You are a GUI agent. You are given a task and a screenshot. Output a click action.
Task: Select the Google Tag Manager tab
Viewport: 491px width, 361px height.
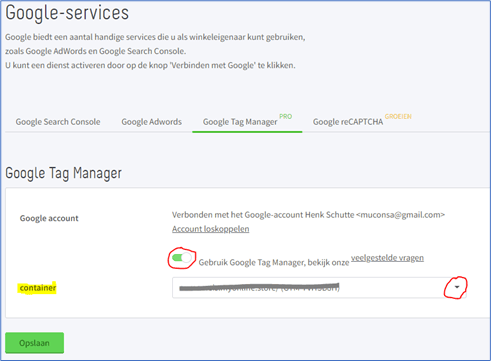[240, 122]
